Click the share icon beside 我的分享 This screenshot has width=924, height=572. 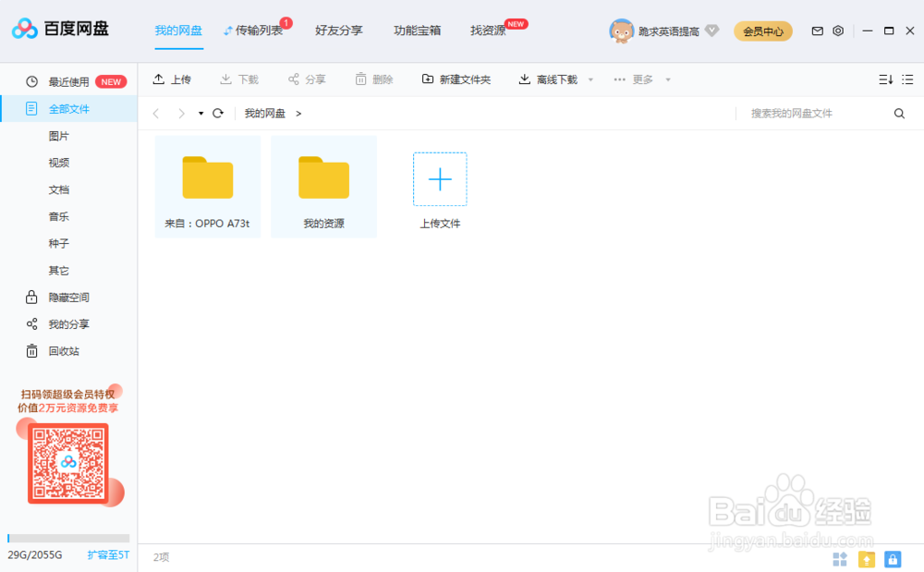[x=31, y=324]
